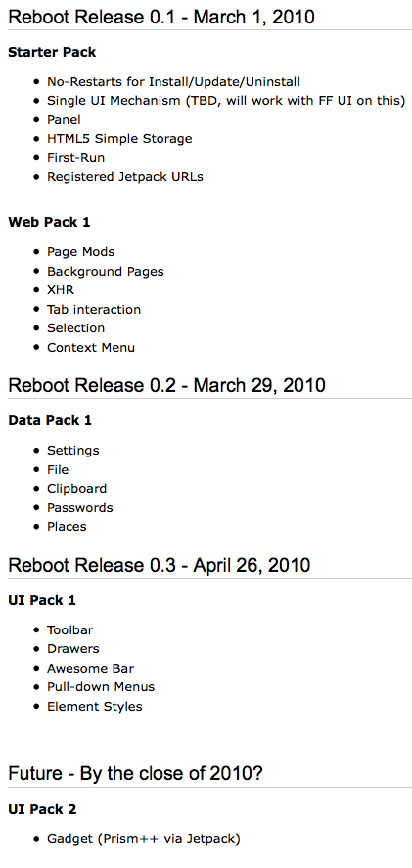Image resolution: width=412 pixels, height=868 pixels.
Task: Click the Passwords list item
Action: [80, 507]
